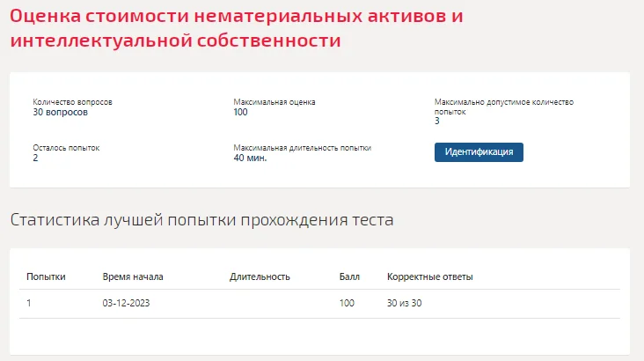Select the page title about нематериальных активов

tap(237, 28)
